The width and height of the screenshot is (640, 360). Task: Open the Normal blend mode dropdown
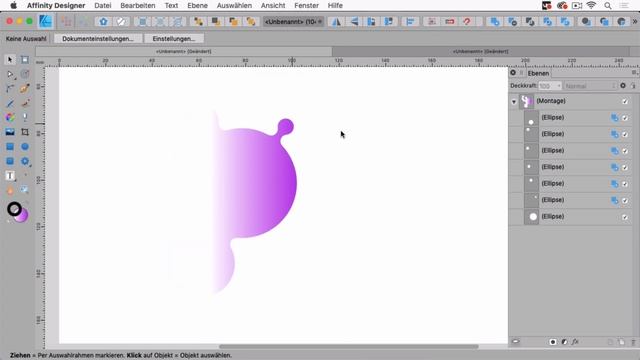tap(590, 86)
